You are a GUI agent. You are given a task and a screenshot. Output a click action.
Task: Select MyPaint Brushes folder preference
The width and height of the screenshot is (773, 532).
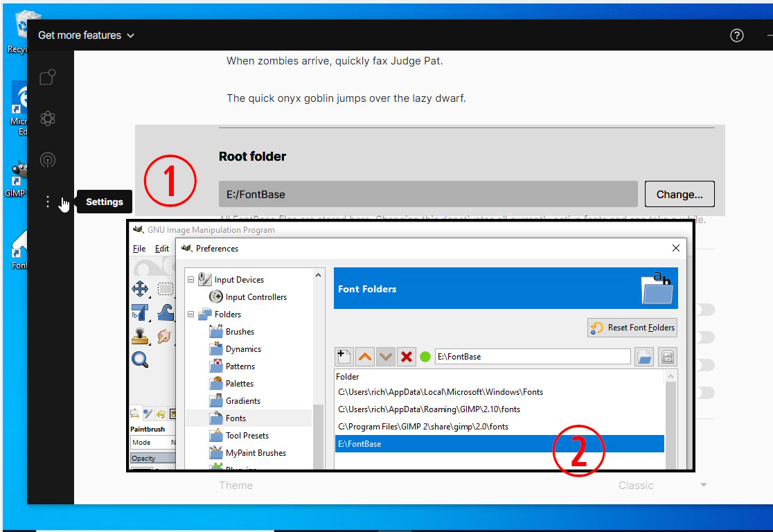tap(256, 452)
